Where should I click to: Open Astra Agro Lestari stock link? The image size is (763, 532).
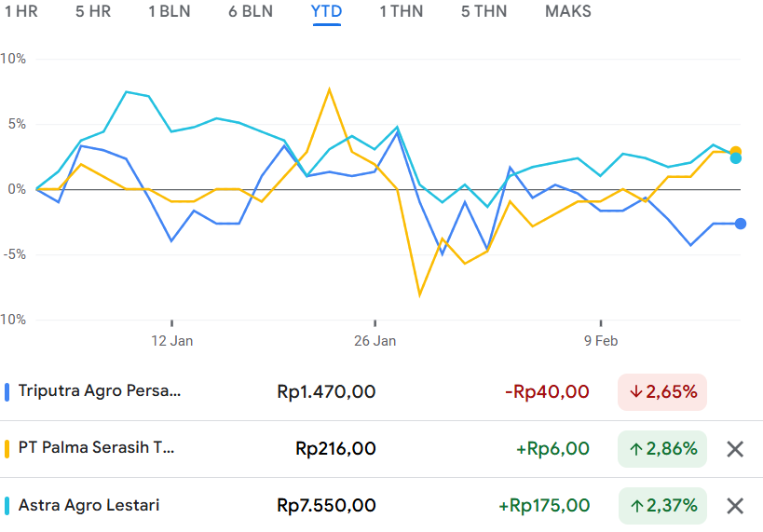(x=89, y=506)
